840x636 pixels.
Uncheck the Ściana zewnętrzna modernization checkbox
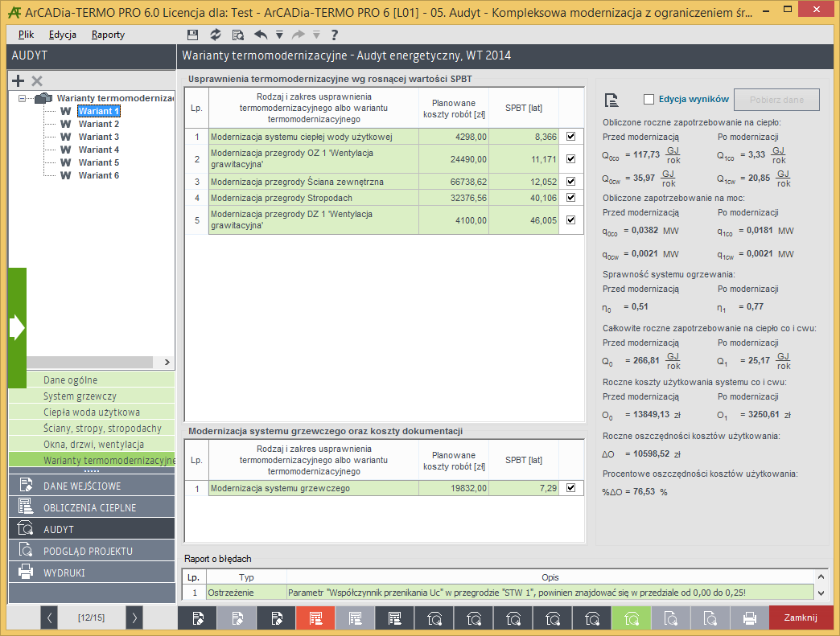coord(571,182)
